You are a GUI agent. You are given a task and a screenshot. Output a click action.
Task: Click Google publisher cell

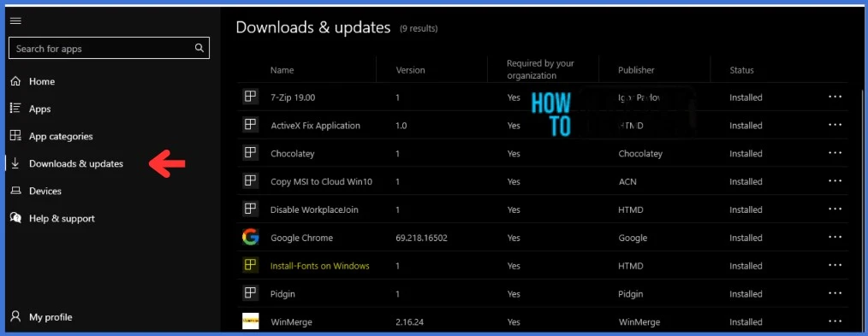(x=633, y=238)
